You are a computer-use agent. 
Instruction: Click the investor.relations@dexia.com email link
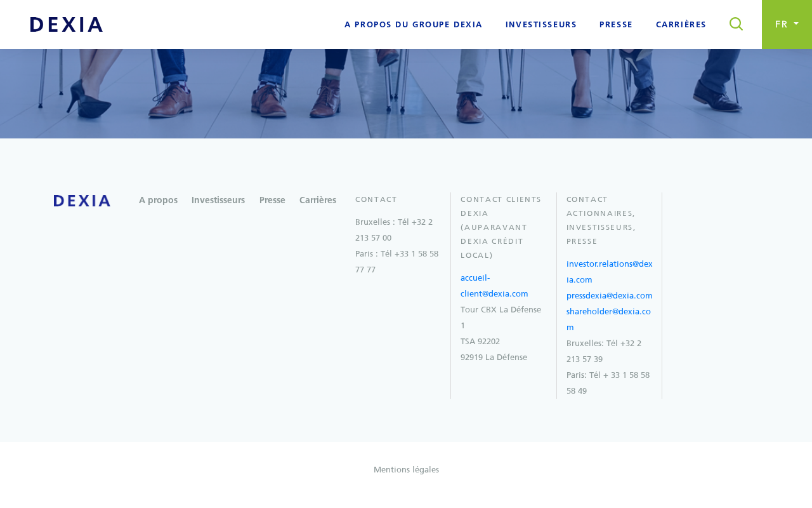tap(610, 271)
